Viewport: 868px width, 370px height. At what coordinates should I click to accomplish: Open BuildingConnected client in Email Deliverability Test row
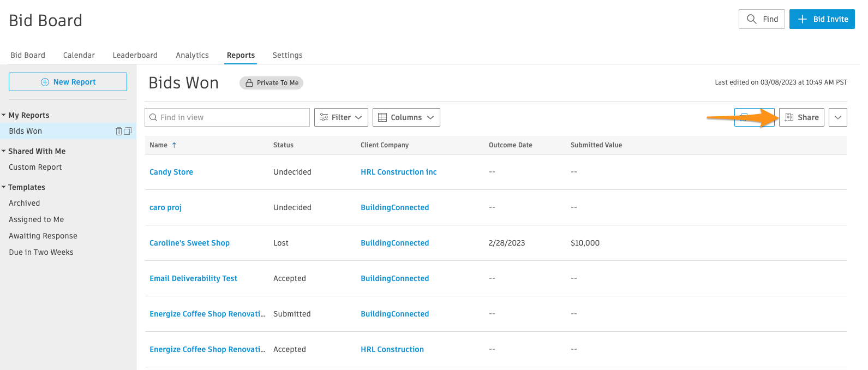coord(395,278)
